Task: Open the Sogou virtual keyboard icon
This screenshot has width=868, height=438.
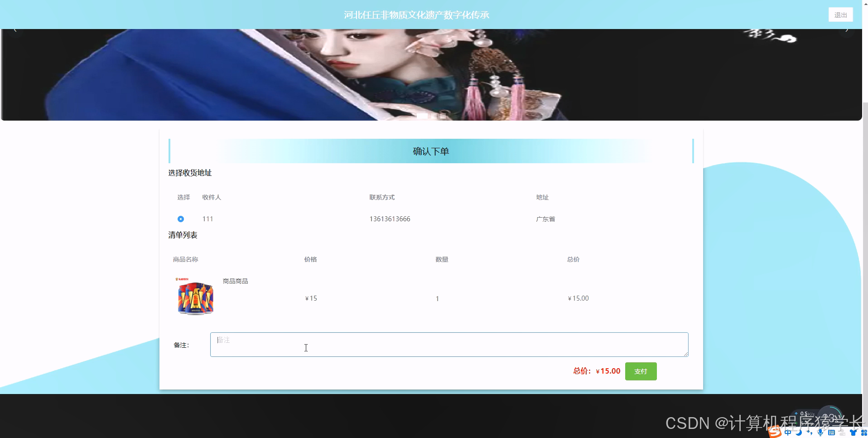Action: pos(832,432)
